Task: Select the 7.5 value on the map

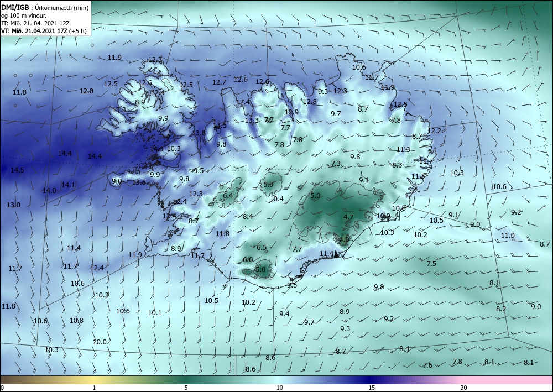Action: point(431,264)
